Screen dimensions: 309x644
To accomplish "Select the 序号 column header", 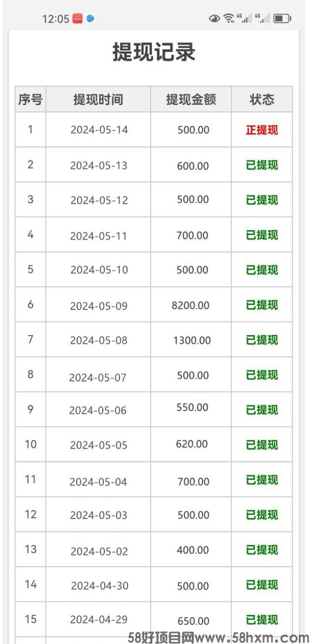I will (31, 99).
